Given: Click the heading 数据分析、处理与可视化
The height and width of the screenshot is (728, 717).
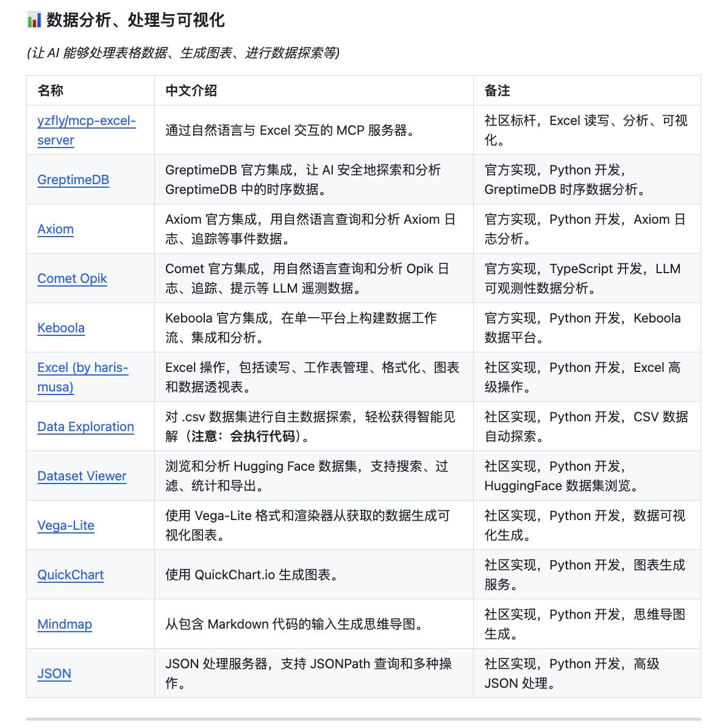Looking at the screenshot, I should (x=135, y=20).
